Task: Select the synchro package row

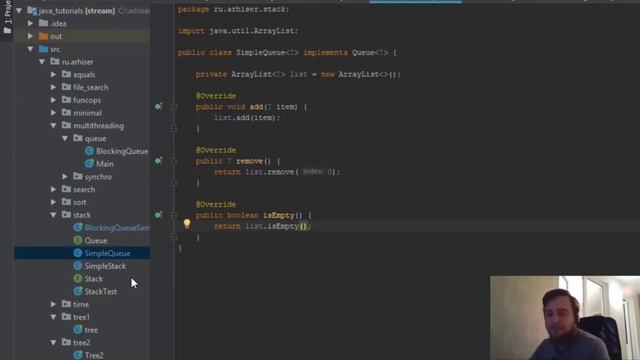Action: 82,177
